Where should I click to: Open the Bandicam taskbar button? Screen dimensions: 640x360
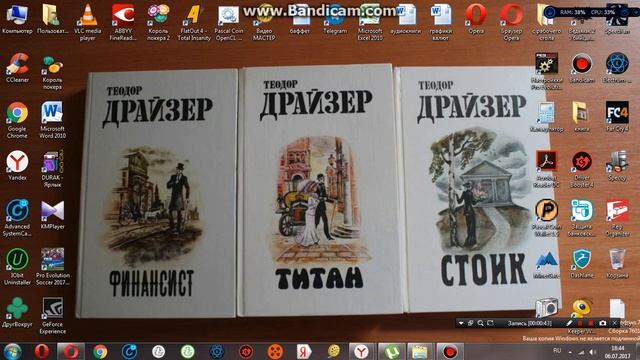(450, 351)
